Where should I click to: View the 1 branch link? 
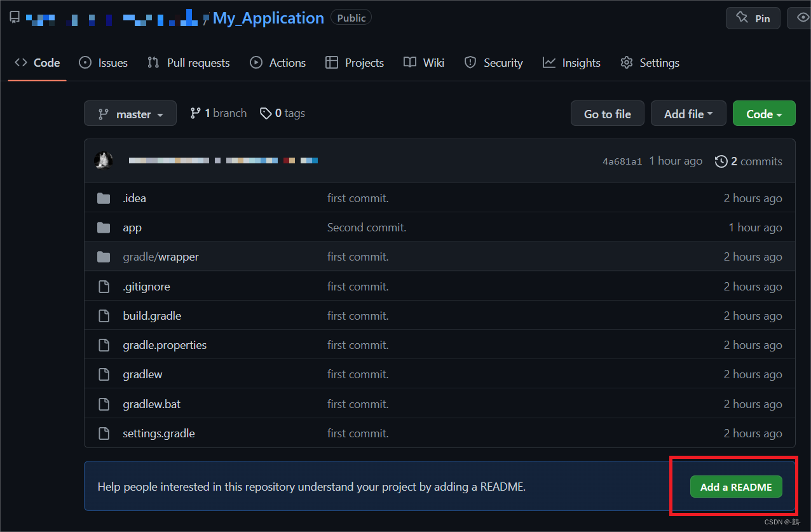(x=219, y=113)
